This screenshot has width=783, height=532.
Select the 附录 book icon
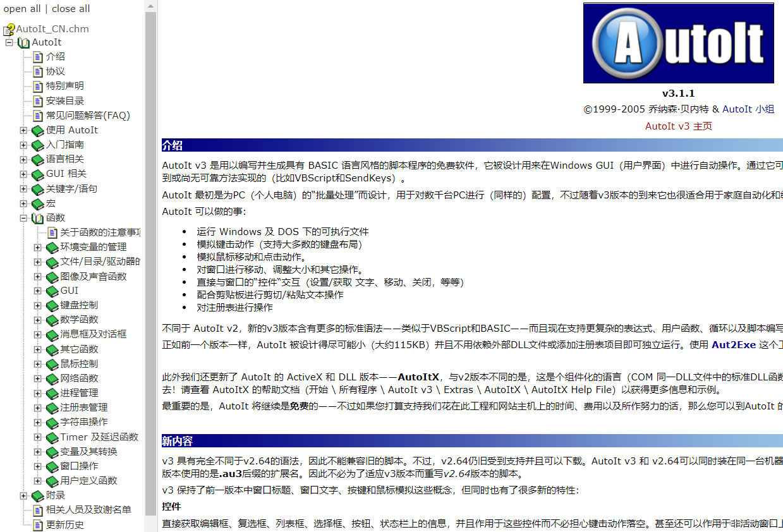point(37,496)
